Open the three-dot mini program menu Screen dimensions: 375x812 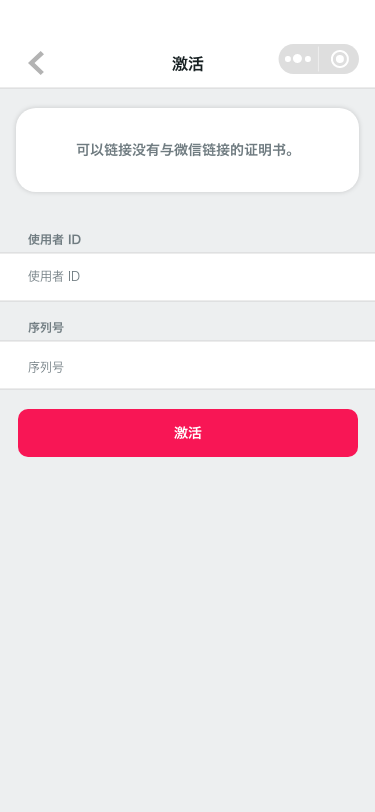point(298,59)
